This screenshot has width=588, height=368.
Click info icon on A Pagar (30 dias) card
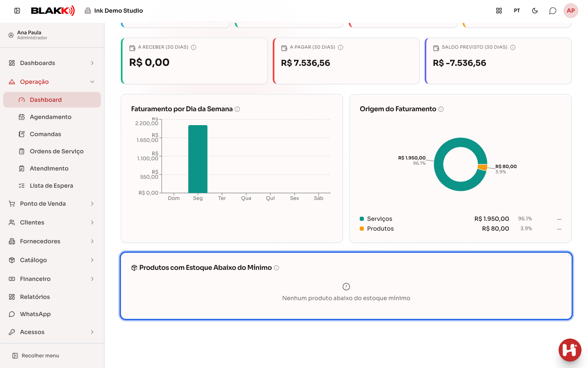coord(341,47)
